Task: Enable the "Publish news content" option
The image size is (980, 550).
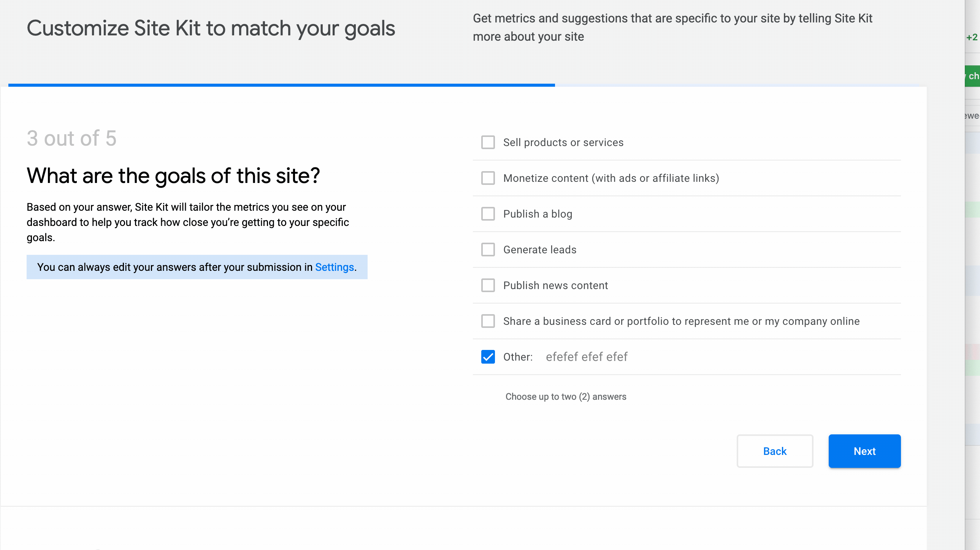Action: pyautogui.click(x=488, y=285)
